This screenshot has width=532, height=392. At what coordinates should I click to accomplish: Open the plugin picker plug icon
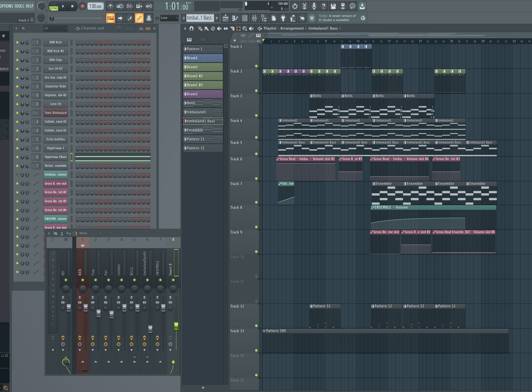coord(283,18)
